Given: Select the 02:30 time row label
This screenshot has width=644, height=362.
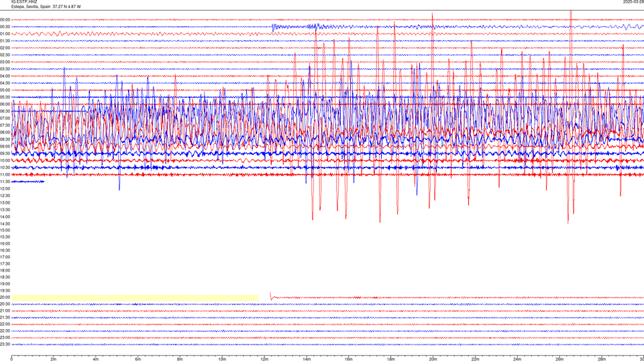Looking at the screenshot, I should point(5,55).
